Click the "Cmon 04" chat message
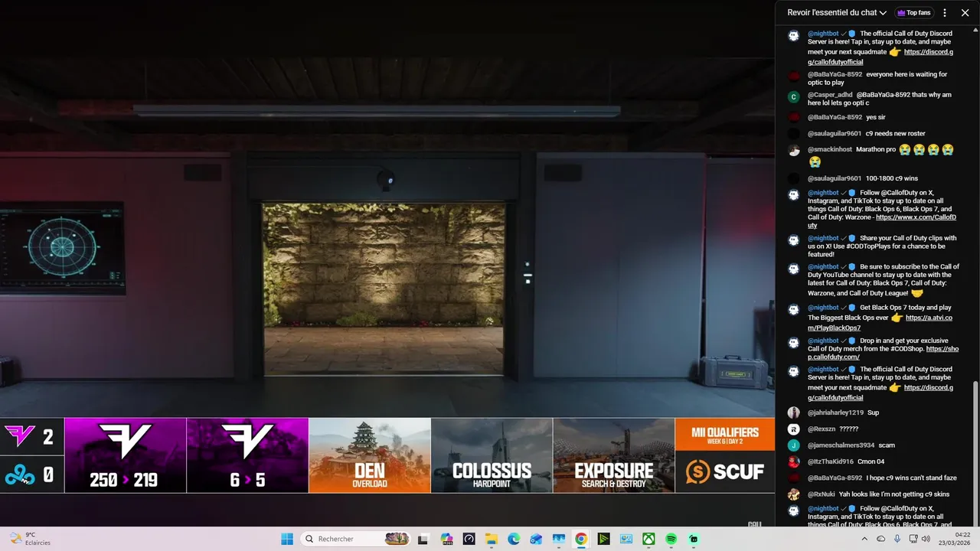This screenshot has height=551, width=980. [x=871, y=461]
